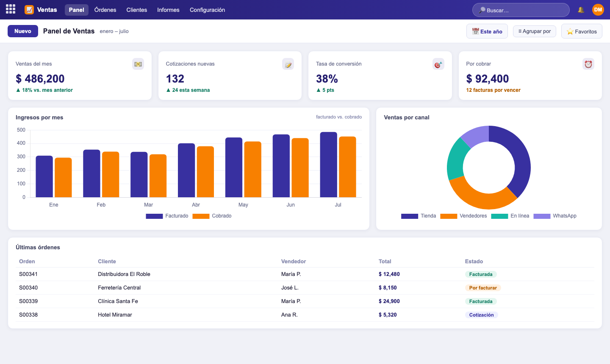
Task: Hide the WhatsApp slice via legend
Action: 555,216
